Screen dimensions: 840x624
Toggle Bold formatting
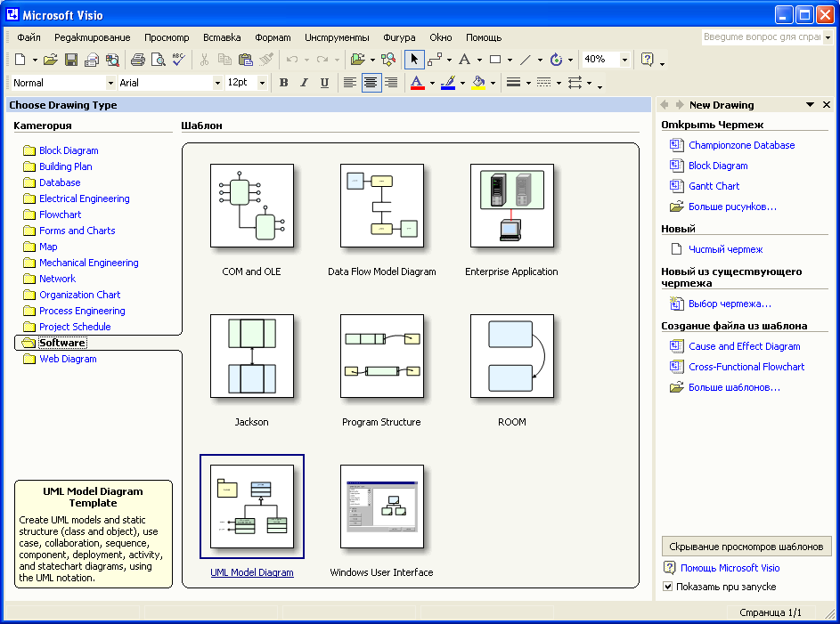point(284,83)
